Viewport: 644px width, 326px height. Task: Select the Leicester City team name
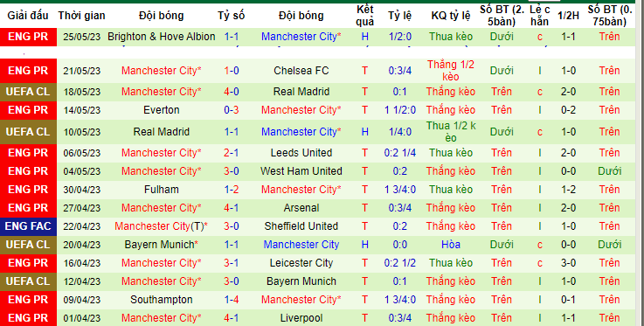tap(301, 263)
